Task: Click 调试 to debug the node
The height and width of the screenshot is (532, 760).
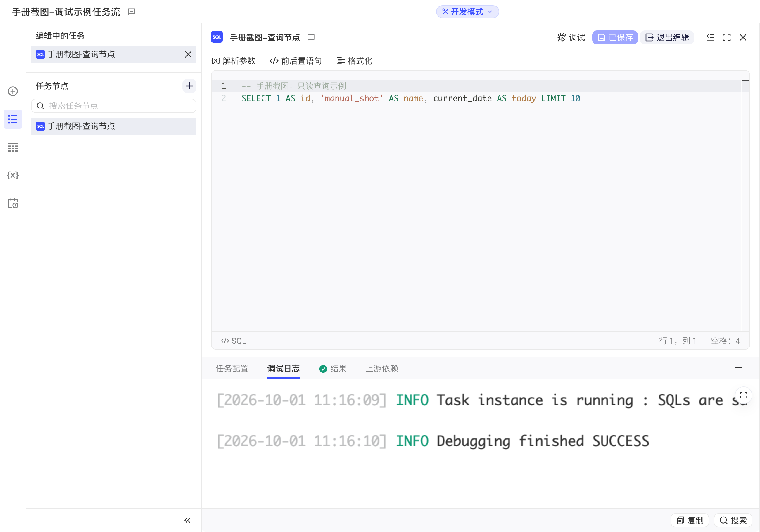Action: click(x=571, y=37)
